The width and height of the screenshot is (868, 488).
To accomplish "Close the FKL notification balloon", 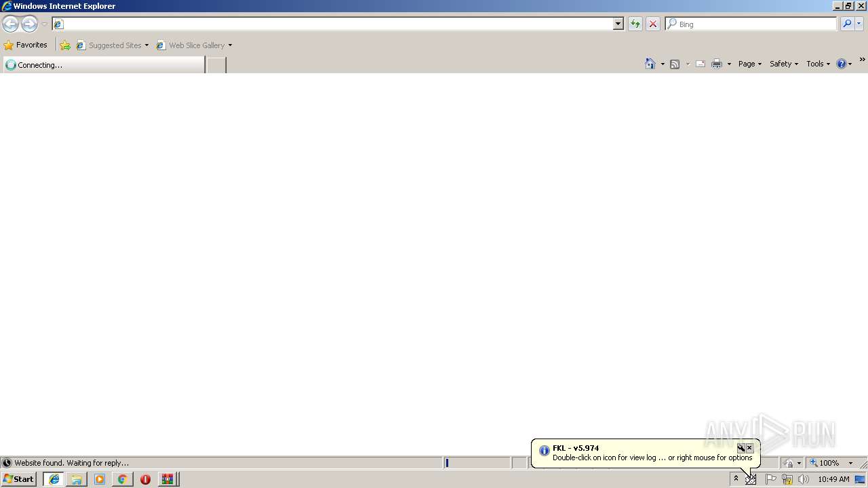I will (749, 448).
